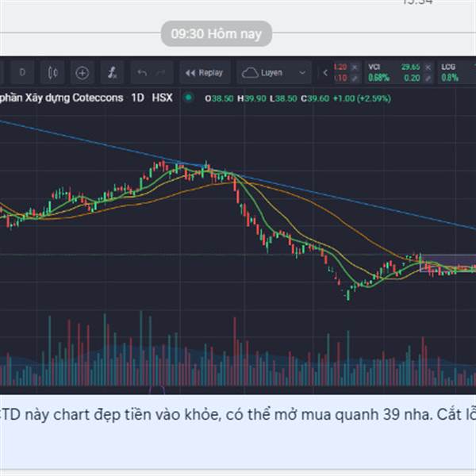
Task: Edit the ticker left of VCI
Action: [355, 79]
